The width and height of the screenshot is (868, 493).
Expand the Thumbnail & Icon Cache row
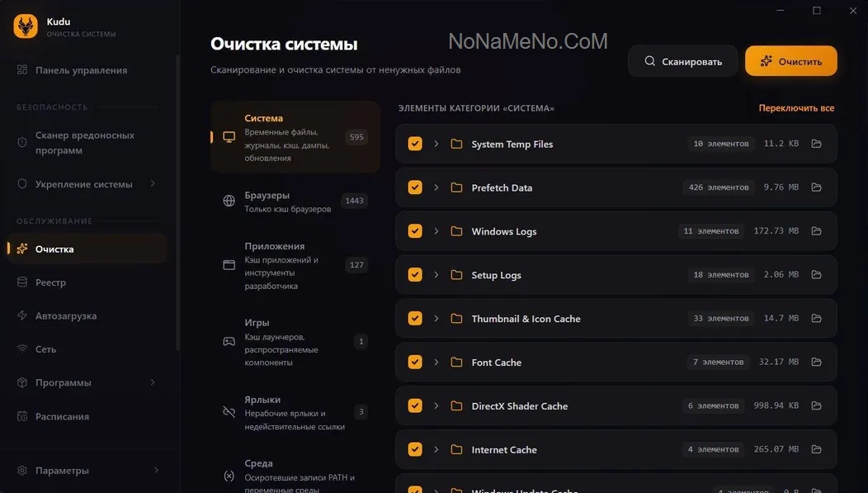point(436,319)
